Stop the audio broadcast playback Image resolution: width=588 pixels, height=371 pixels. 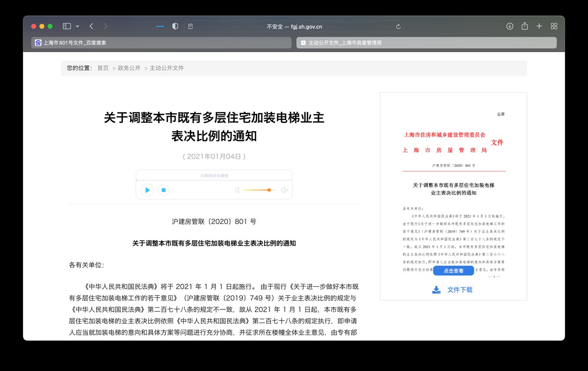163,190
